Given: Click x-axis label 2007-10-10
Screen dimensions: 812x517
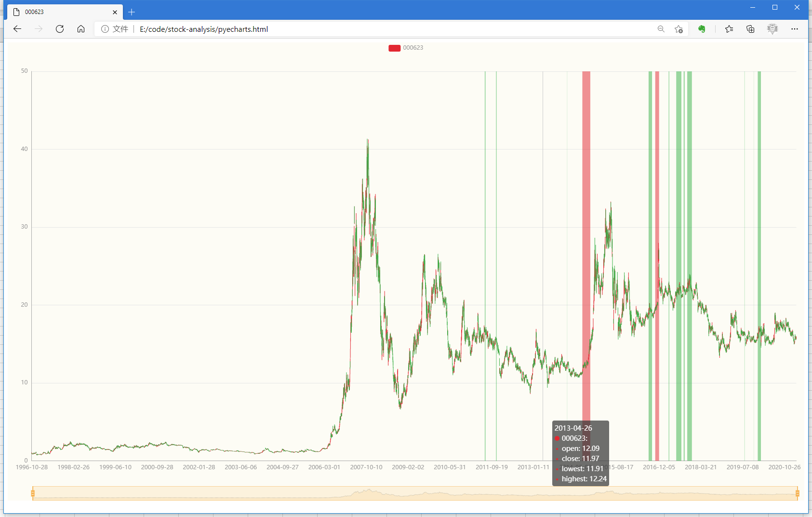Looking at the screenshot, I should (x=366, y=467).
